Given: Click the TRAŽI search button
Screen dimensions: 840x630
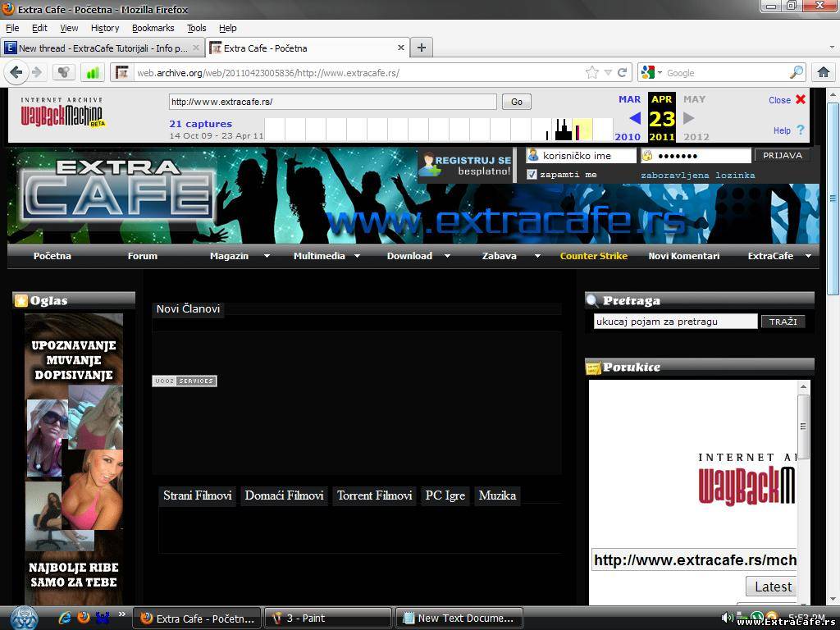Looking at the screenshot, I should coord(783,322).
